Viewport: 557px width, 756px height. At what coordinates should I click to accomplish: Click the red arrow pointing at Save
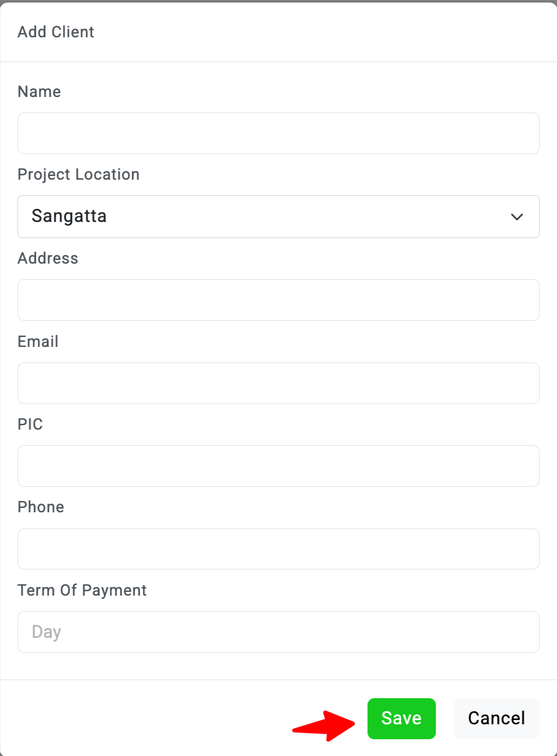(323, 725)
